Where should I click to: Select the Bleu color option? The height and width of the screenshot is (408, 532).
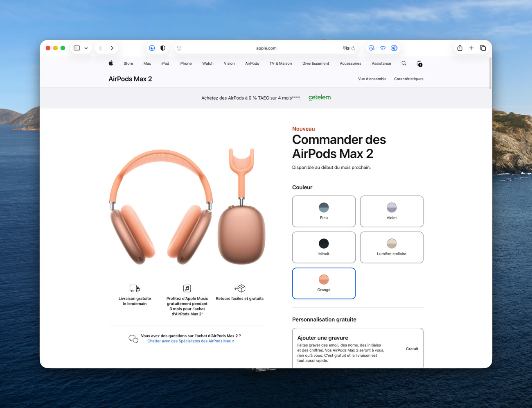(324, 211)
